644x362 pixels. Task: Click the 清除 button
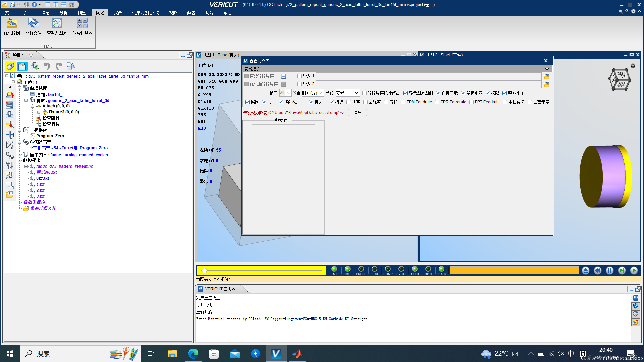pos(357,113)
